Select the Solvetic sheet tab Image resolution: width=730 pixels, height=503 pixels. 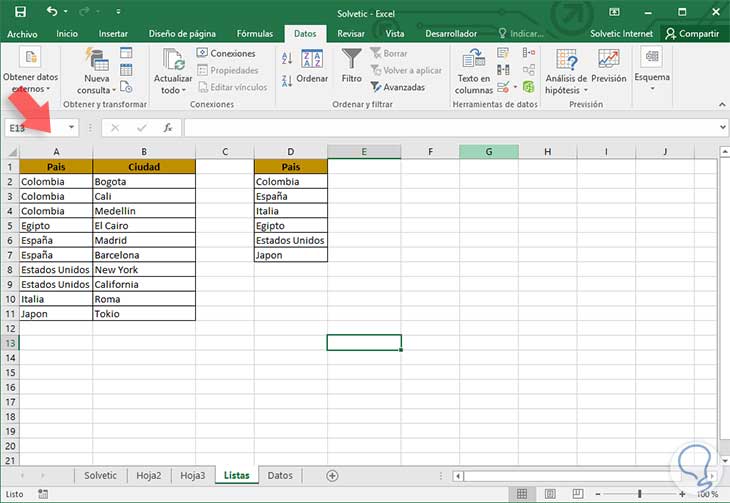pyautogui.click(x=100, y=476)
